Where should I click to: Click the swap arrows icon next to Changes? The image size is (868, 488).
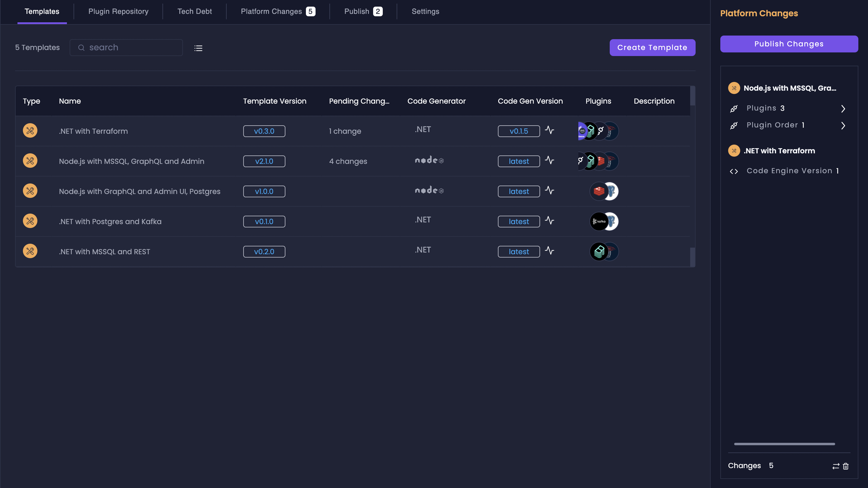pyautogui.click(x=836, y=466)
